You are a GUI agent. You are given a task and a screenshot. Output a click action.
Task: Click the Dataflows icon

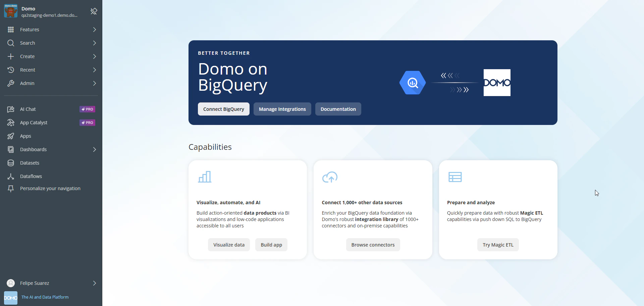(x=11, y=176)
